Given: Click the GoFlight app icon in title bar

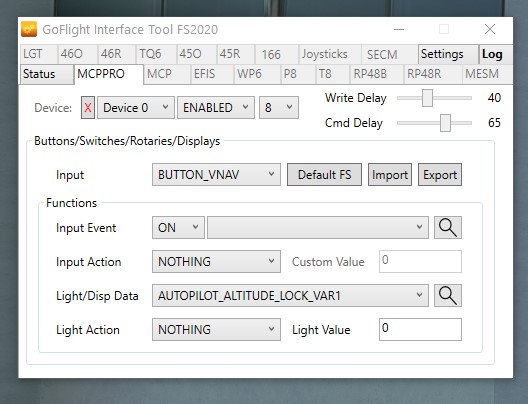Looking at the screenshot, I should (x=29, y=29).
